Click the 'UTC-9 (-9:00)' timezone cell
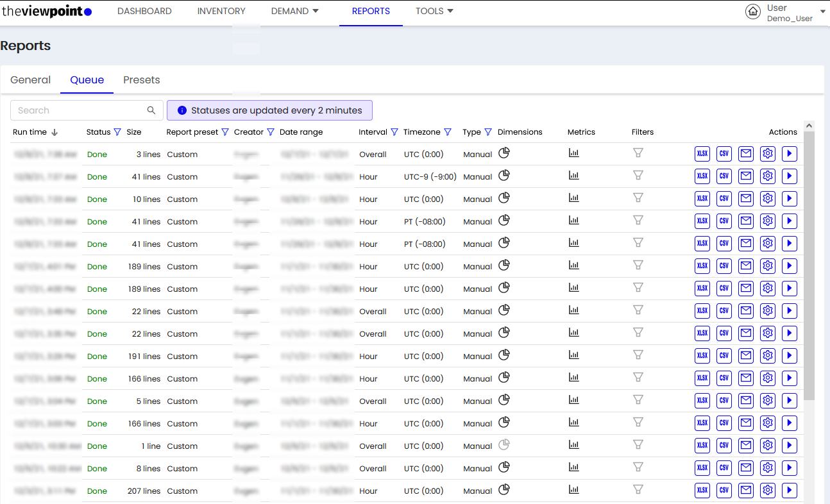Screen dimensions: 830x504 (x=430, y=177)
